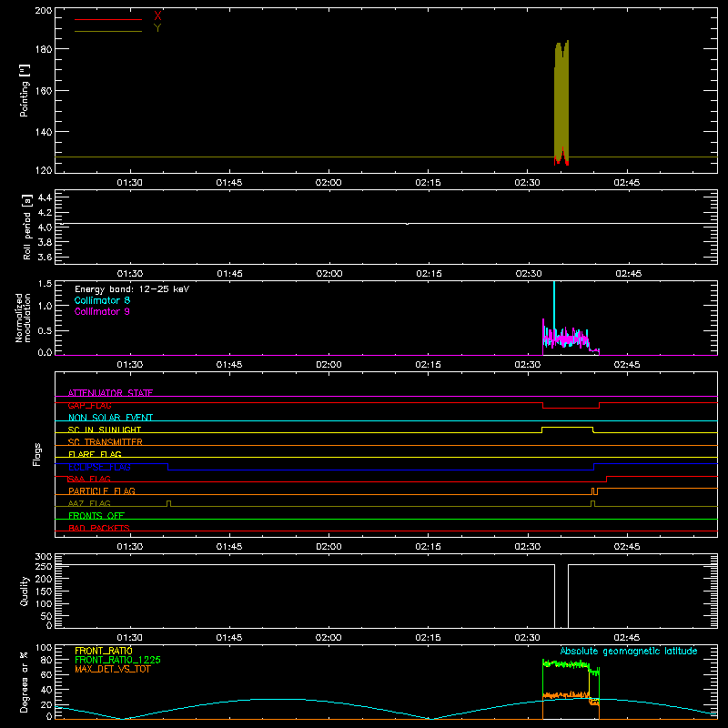Click the 'ATTENUATOR_STATE' flag label

pos(110,393)
